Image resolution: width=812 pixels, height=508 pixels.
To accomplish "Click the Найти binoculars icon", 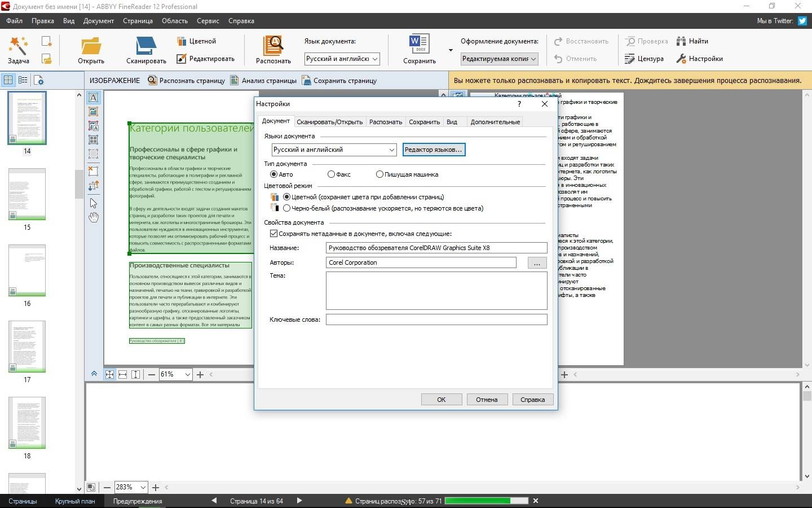I will 681,41.
